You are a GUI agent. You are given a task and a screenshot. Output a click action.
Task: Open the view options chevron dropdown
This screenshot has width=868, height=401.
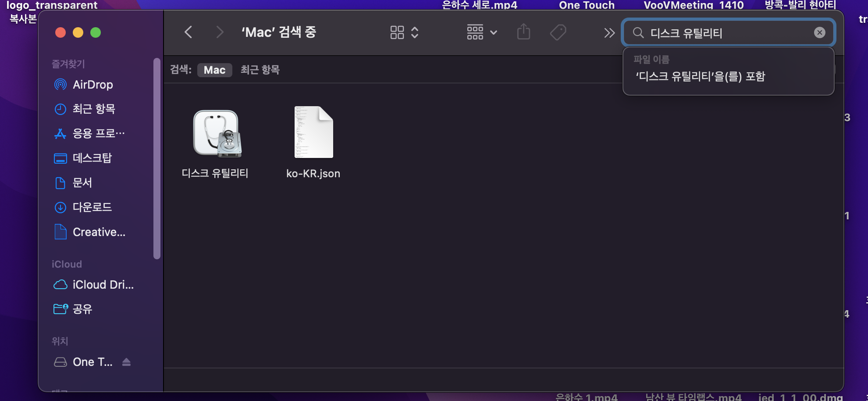414,32
